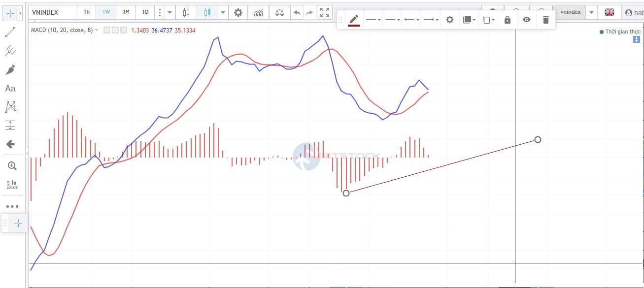Undo the last chart action

click(297, 12)
